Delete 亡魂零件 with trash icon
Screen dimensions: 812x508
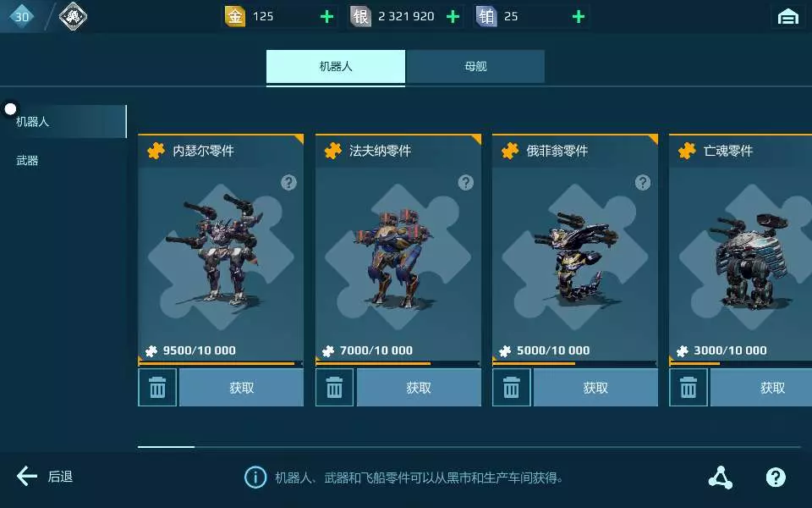[689, 387]
